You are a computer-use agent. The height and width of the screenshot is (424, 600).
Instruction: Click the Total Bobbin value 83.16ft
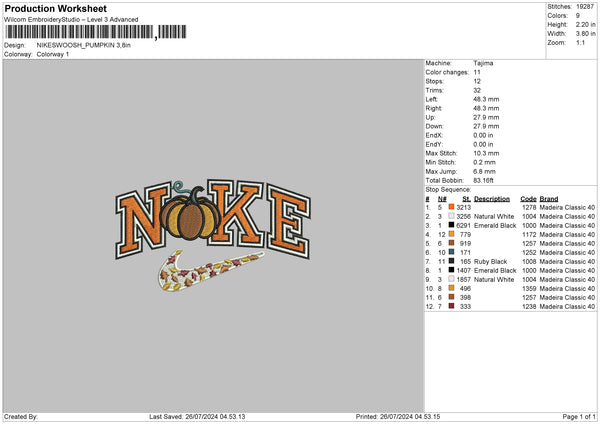pyautogui.click(x=483, y=180)
